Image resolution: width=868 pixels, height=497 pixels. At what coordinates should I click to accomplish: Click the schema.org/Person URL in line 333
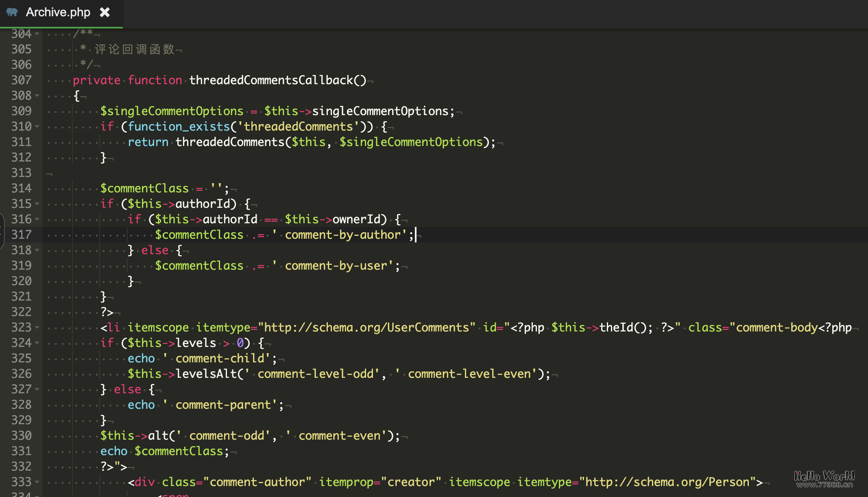coord(667,482)
